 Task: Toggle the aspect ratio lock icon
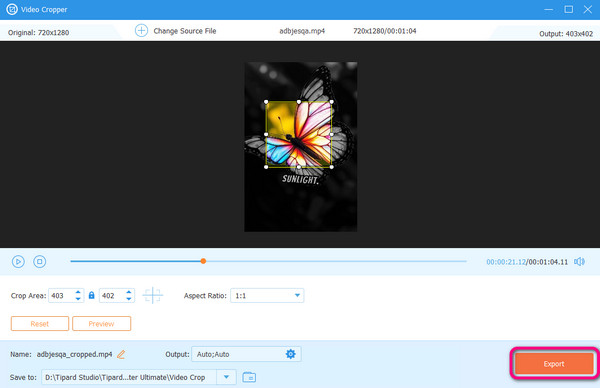[x=91, y=295]
